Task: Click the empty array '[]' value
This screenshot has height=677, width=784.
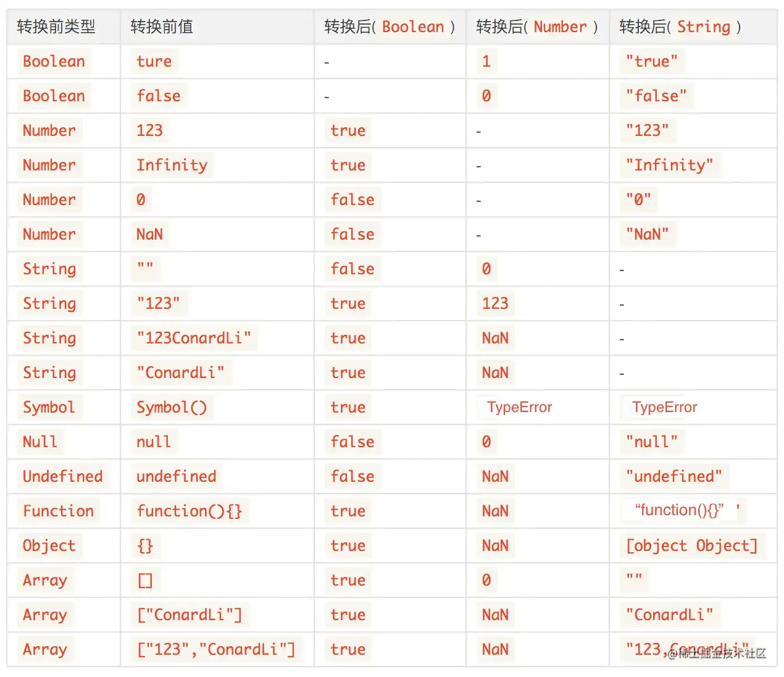Action: [145, 580]
